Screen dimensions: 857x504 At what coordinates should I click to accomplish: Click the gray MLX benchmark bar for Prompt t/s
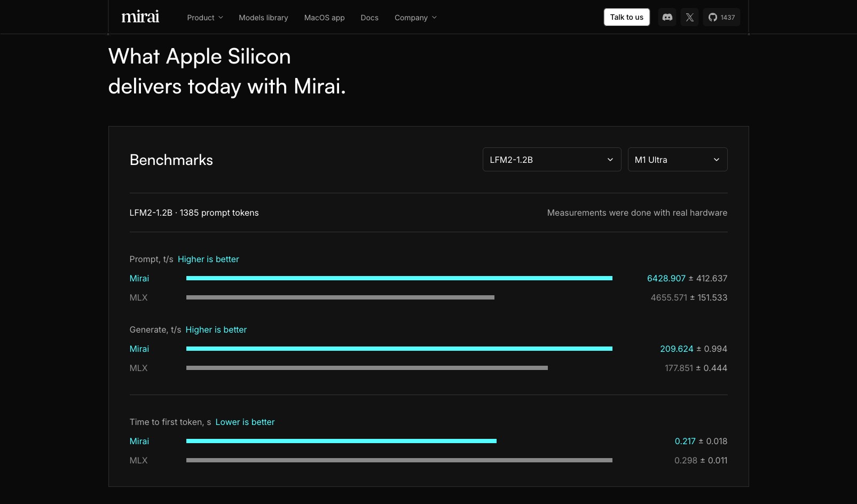pyautogui.click(x=340, y=297)
